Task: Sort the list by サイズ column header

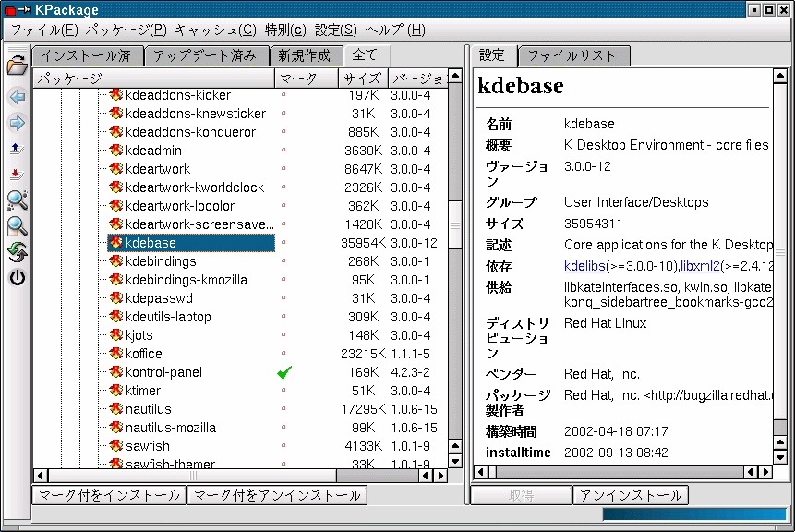Action: tap(363, 79)
